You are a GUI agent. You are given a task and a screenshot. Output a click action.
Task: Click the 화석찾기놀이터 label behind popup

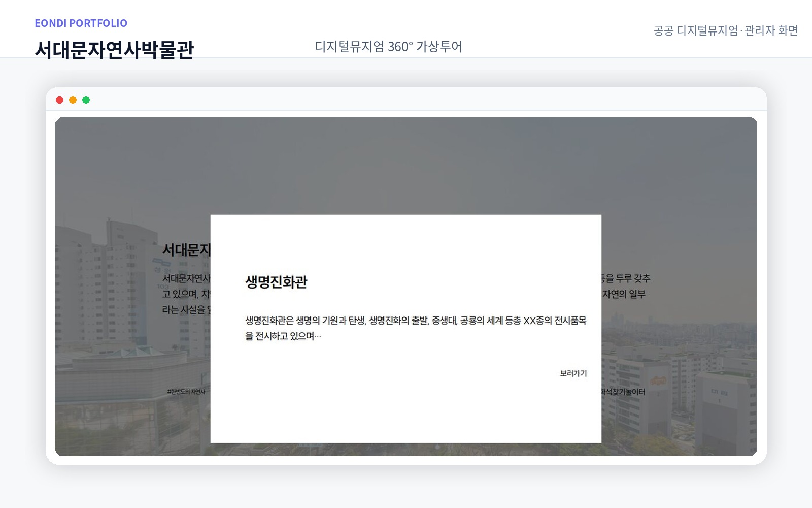[x=623, y=392]
